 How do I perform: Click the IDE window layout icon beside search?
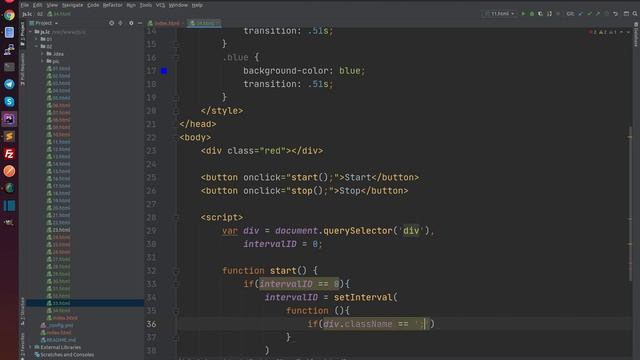coord(626,13)
